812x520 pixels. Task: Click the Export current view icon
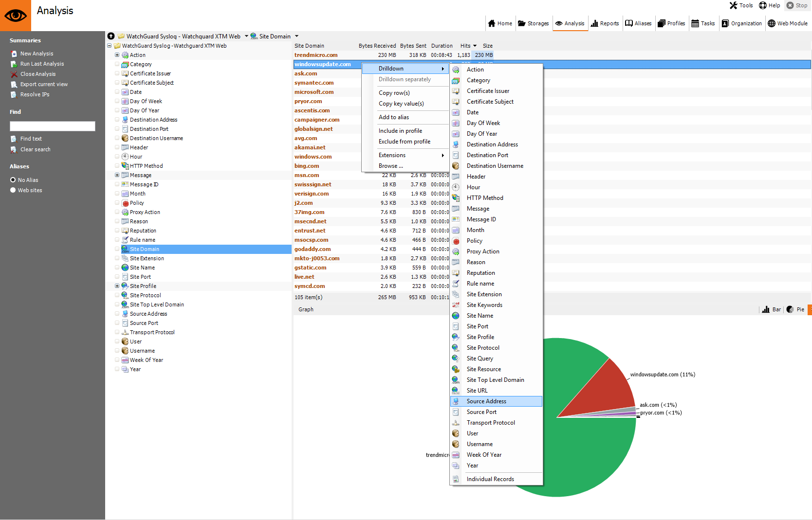(x=14, y=84)
